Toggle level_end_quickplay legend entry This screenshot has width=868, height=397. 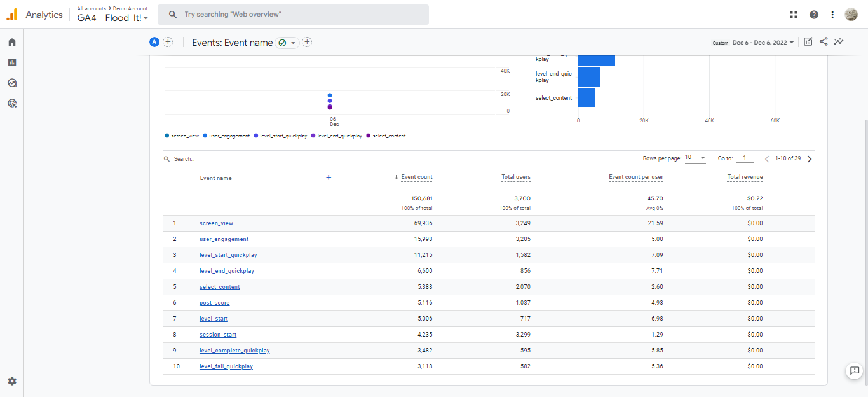[x=337, y=136]
